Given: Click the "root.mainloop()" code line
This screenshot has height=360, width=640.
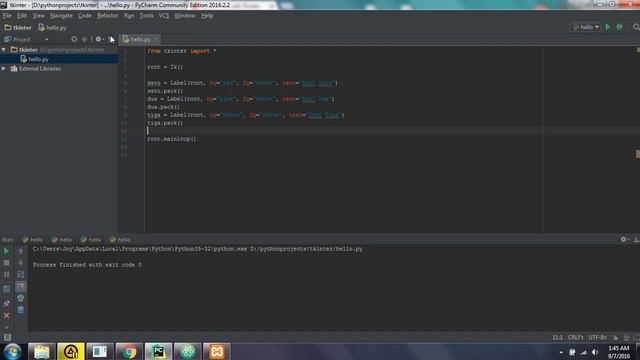Looking at the screenshot, I should (171, 139).
